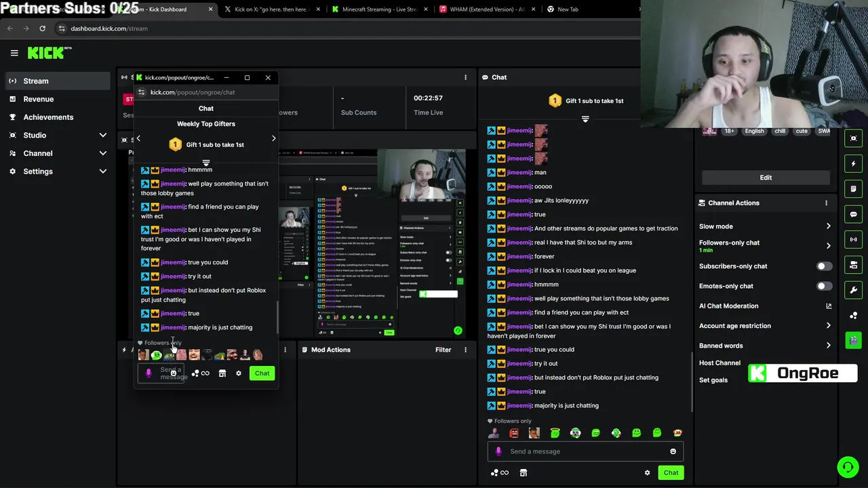The image size is (868, 488).
Task: Open the session panel three-dot menu
Action: (465, 77)
